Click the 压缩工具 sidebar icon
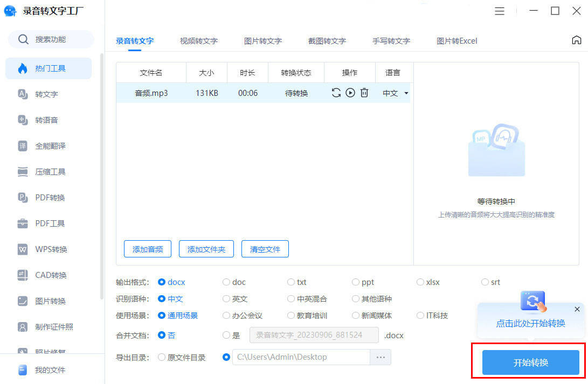 pos(23,172)
